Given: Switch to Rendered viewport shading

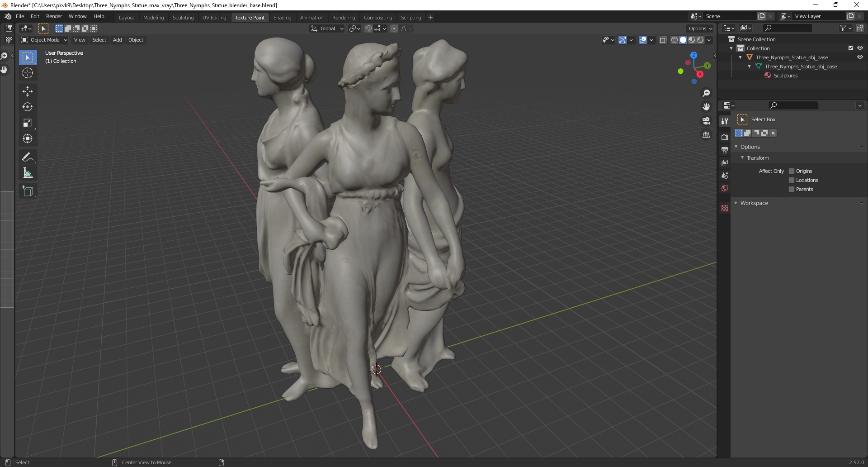Looking at the screenshot, I should tap(700, 40).
